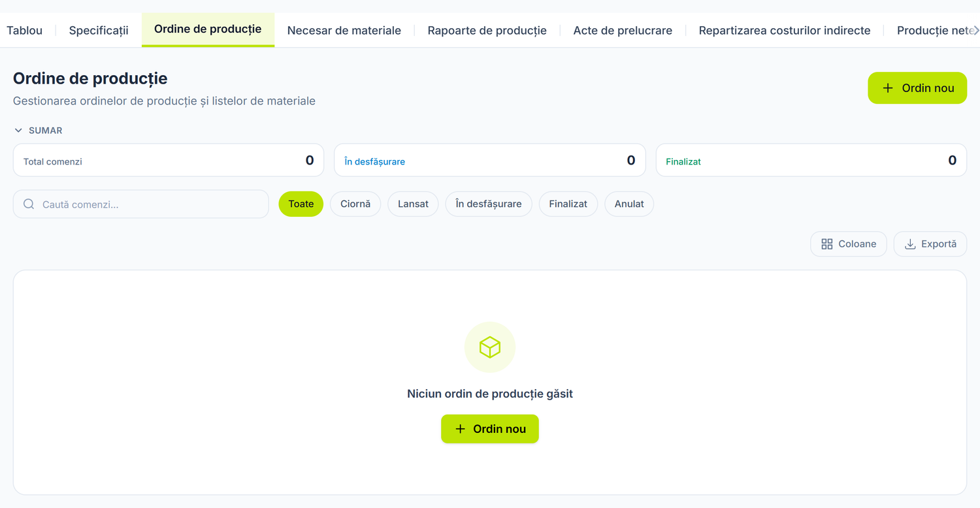The image size is (980, 508).
Task: Switch to the Acte de prelucrare tab
Action: point(623,30)
